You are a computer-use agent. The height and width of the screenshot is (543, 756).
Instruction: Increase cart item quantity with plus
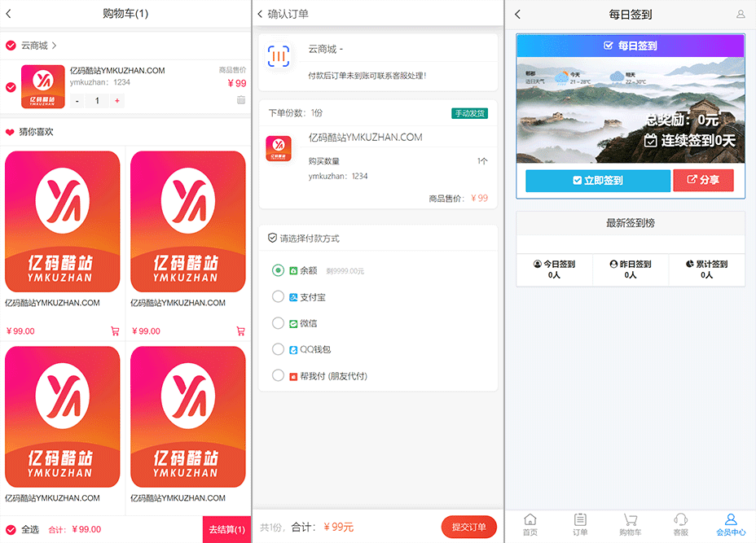117,101
